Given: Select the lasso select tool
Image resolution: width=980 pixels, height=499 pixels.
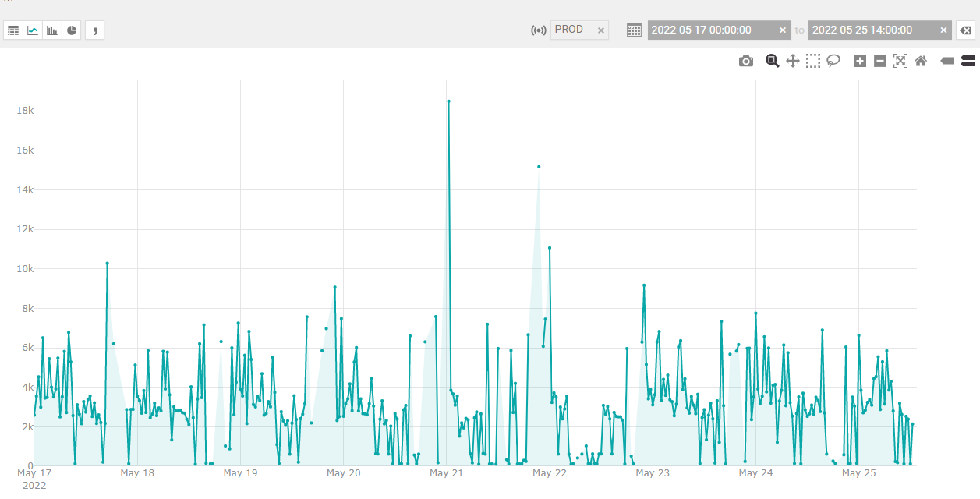Looking at the screenshot, I should coord(833,60).
